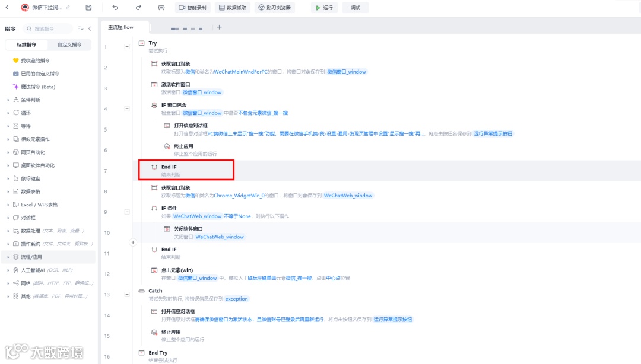This screenshot has height=364, width=641.
Task: Open 我收藏的指令 favorites
Action: coord(35,60)
